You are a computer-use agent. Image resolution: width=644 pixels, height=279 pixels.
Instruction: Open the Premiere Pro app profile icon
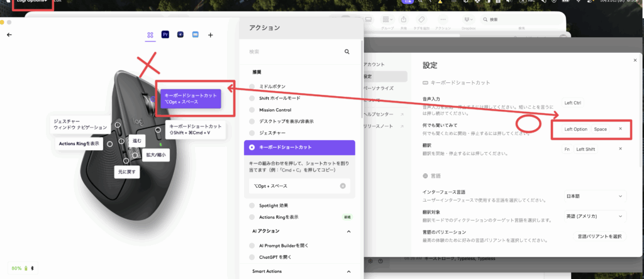click(165, 35)
